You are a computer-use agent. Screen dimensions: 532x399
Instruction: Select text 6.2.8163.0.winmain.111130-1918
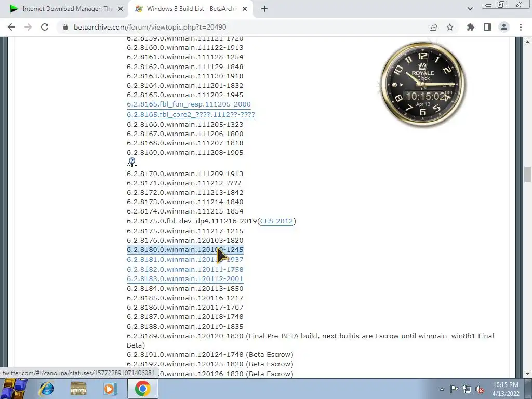point(185,76)
